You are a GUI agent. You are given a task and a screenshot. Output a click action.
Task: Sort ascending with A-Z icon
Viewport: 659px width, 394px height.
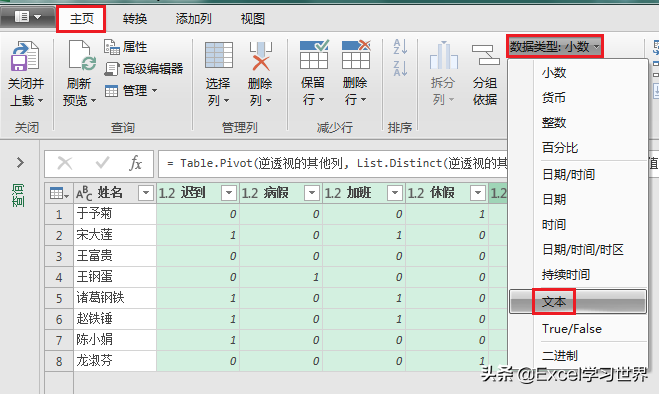pos(400,46)
